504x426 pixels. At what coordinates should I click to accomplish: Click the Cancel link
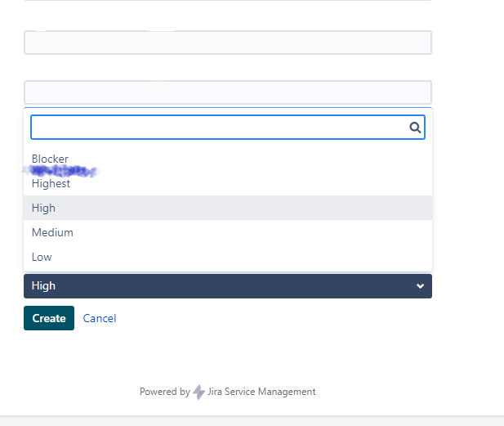click(100, 318)
